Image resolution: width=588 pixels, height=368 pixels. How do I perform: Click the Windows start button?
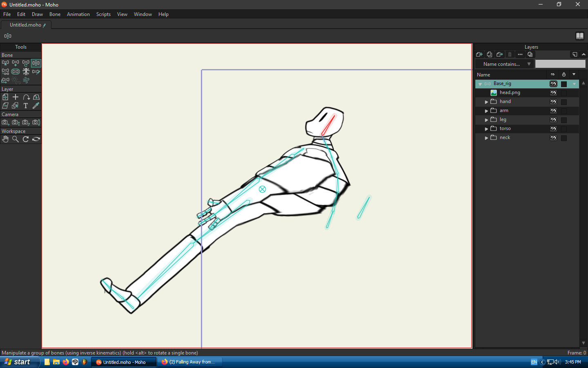(18, 362)
